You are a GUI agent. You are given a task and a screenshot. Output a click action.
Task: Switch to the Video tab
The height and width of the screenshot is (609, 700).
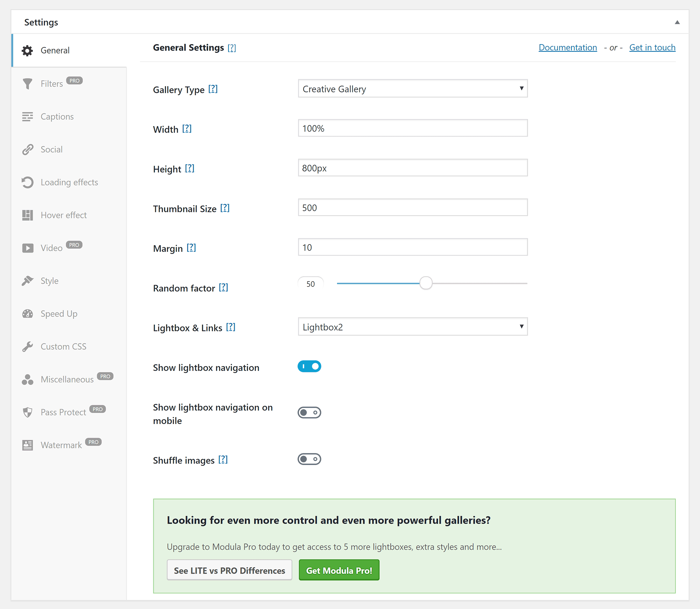tap(69, 248)
